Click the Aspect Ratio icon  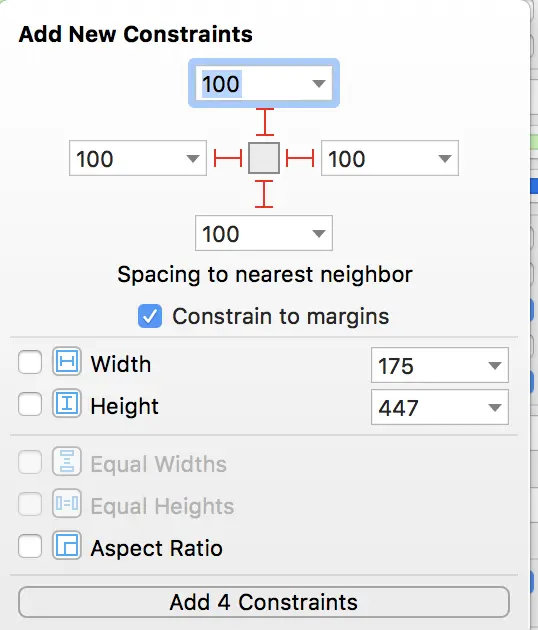tap(67, 546)
